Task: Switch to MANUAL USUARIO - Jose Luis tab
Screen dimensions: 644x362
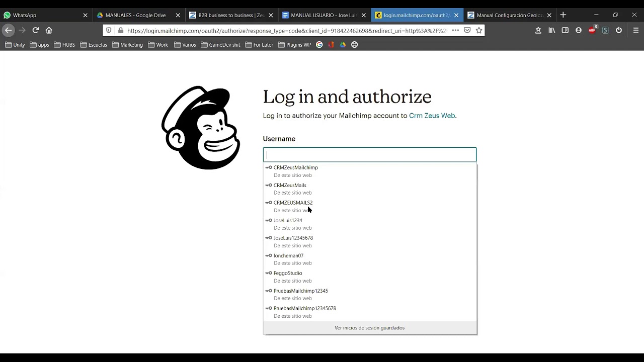Action: click(325, 15)
